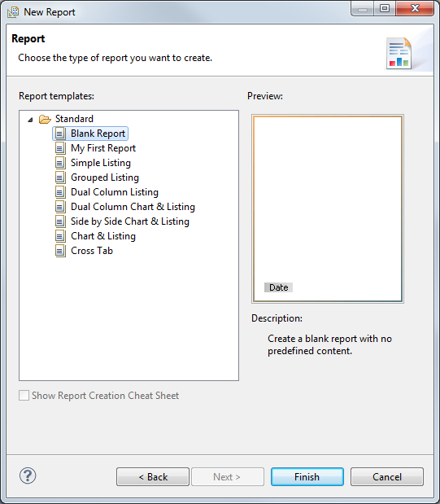Click the Standard folder icon
The width and height of the screenshot is (440, 504).
pyautogui.click(x=45, y=119)
